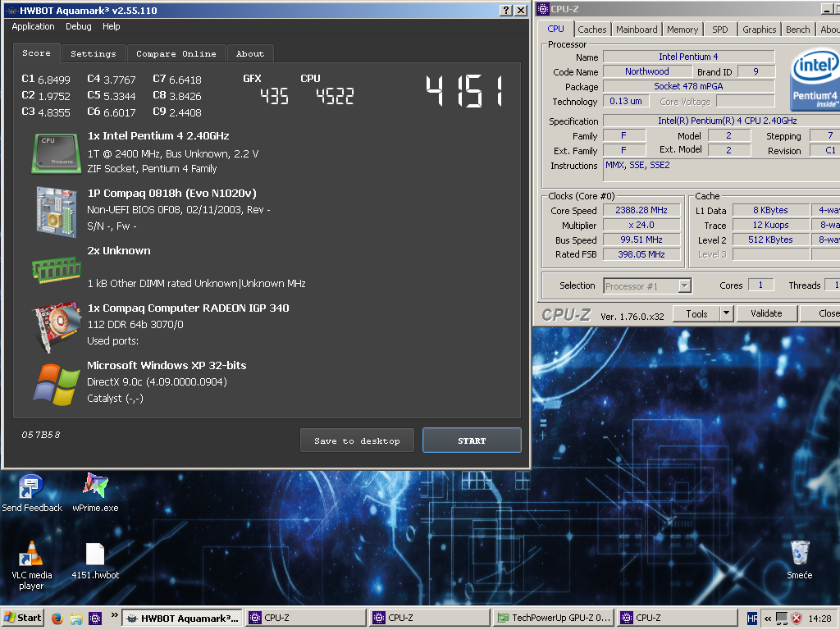Viewport: 840px width, 630px height.
Task: Open the Processor #1 selection dropdown
Action: pos(647,286)
